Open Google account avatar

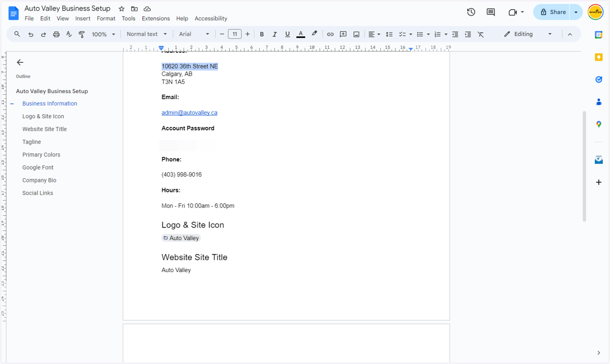[595, 12]
